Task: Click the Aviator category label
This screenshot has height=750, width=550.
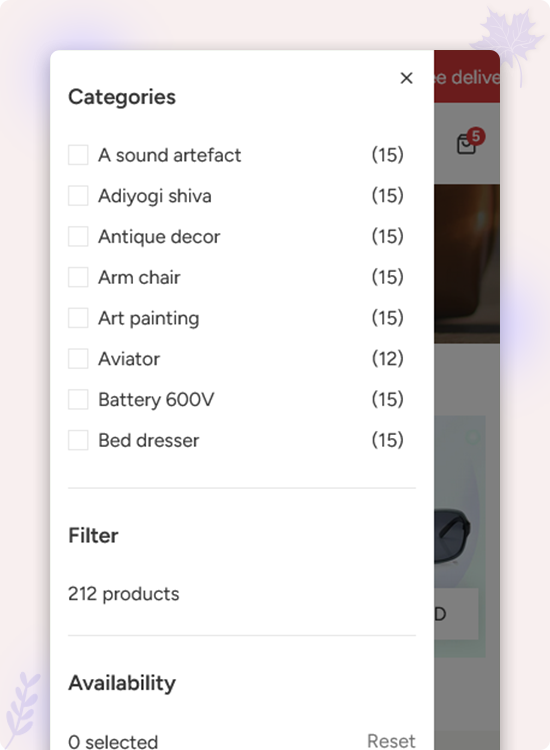Action: [129, 359]
